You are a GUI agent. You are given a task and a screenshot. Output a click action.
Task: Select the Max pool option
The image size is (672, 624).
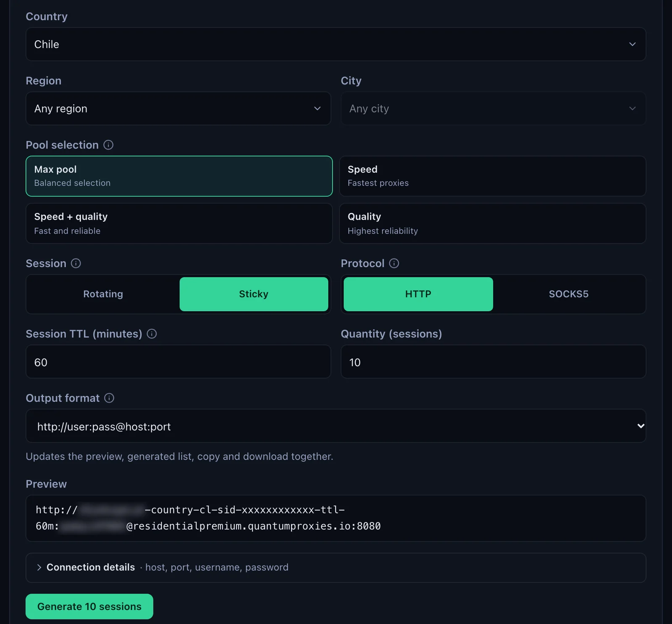coord(179,176)
